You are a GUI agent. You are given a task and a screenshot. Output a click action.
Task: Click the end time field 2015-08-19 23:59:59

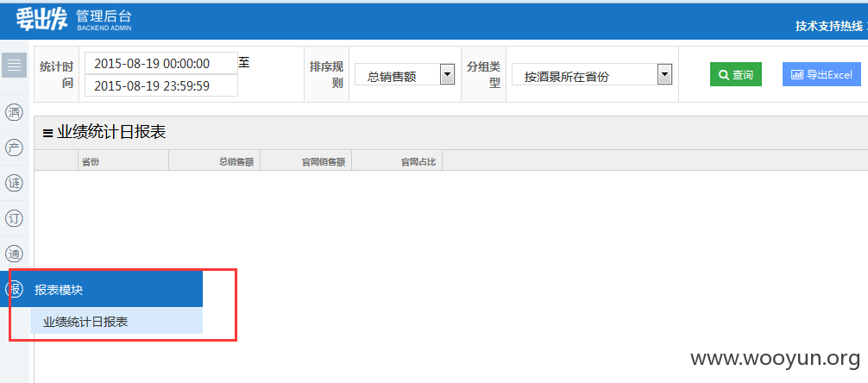[161, 85]
